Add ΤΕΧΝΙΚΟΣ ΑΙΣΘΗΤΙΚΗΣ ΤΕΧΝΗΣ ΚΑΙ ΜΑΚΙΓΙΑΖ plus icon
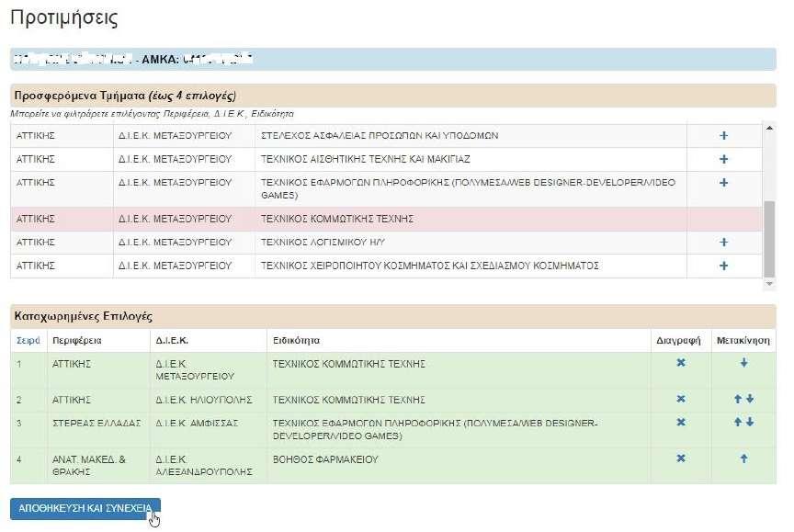The image size is (794, 532). click(723, 159)
